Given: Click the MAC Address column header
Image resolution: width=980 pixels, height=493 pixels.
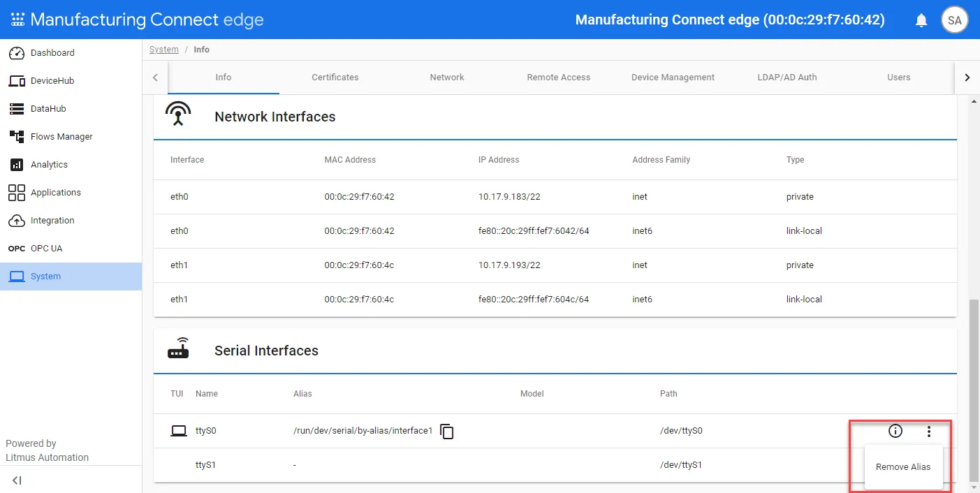Looking at the screenshot, I should [350, 160].
